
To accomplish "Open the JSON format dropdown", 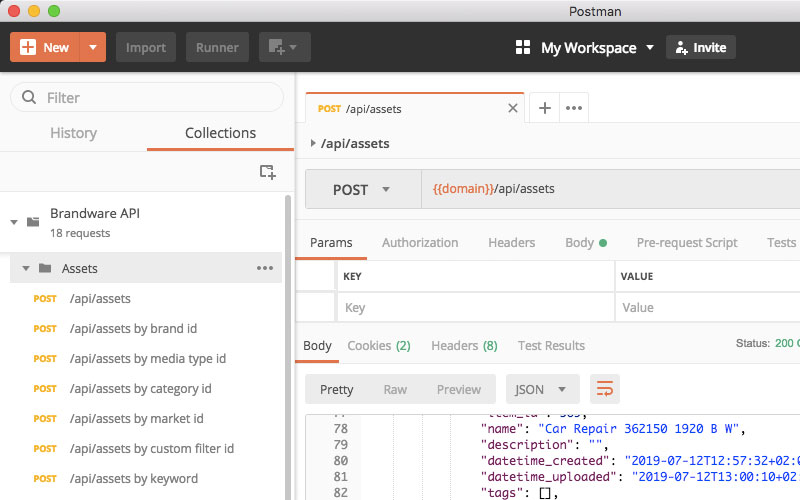I will (x=543, y=389).
